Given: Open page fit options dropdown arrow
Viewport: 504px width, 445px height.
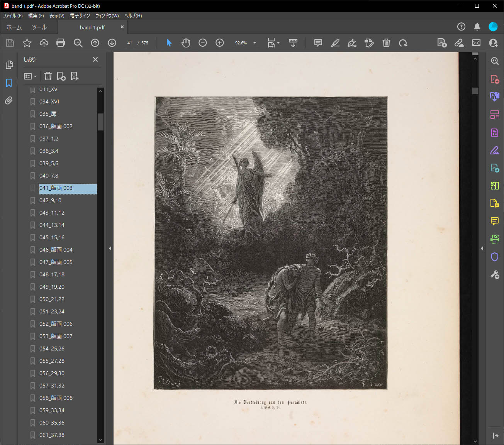Looking at the screenshot, I should [278, 43].
